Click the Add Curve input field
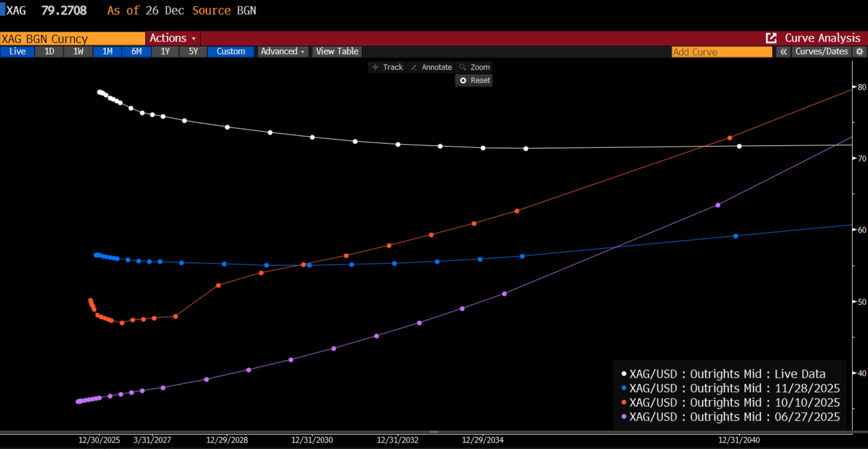Screen dimensions: 868x449 pos(722,52)
